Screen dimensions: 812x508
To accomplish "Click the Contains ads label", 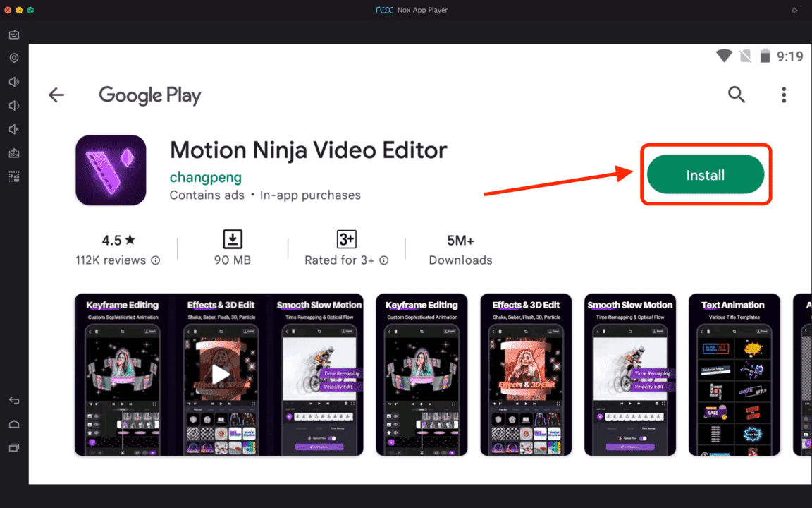I will [207, 195].
